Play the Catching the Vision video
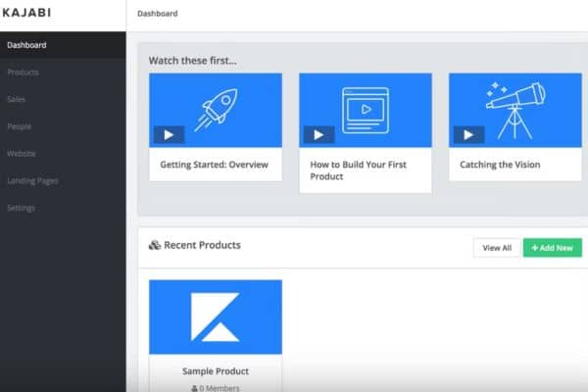588x392 pixels. point(468,134)
